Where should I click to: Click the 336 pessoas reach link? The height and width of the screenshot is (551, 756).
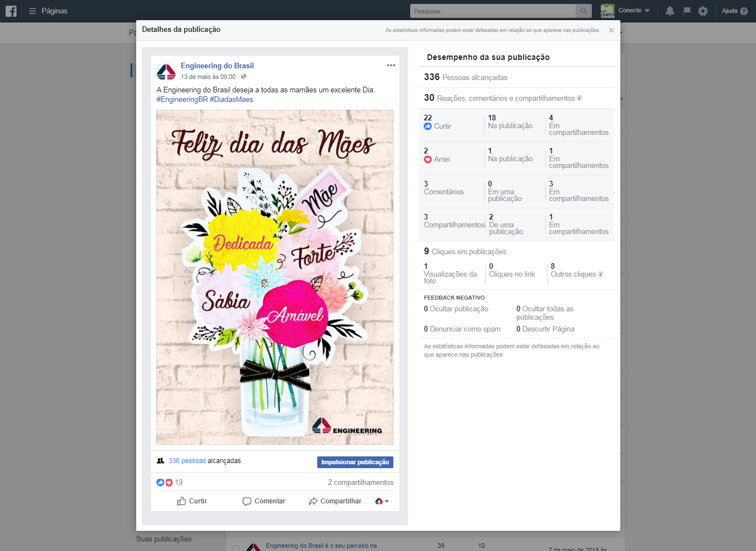[x=187, y=461]
